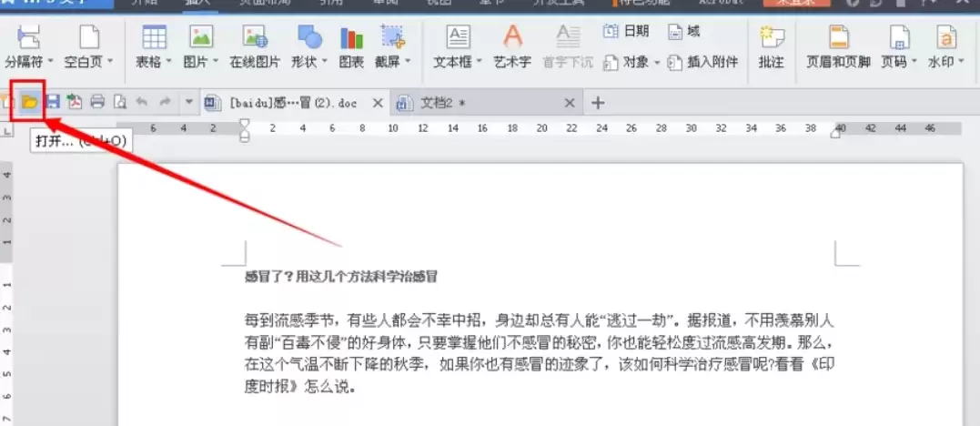Open a new tab with plus button
The image size is (980, 426).
(x=598, y=103)
